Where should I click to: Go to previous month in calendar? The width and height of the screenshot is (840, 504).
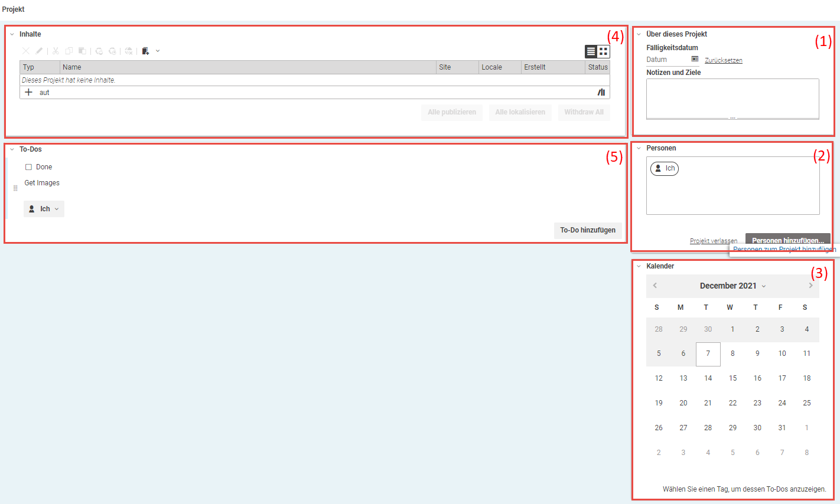[x=655, y=286]
